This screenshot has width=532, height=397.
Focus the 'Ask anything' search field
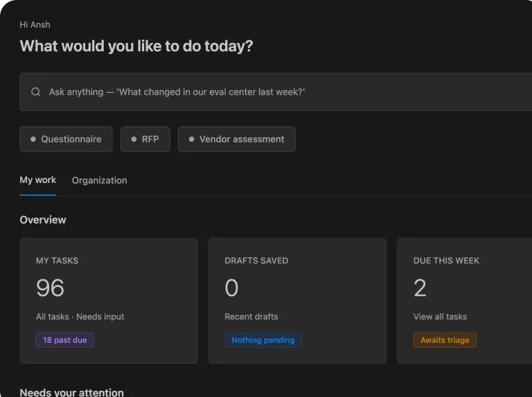coord(276,91)
